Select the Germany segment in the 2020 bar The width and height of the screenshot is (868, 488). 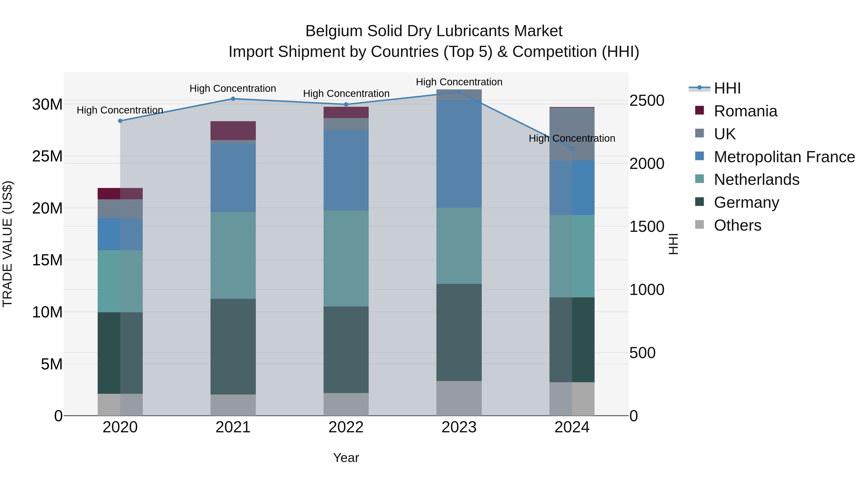click(x=120, y=353)
